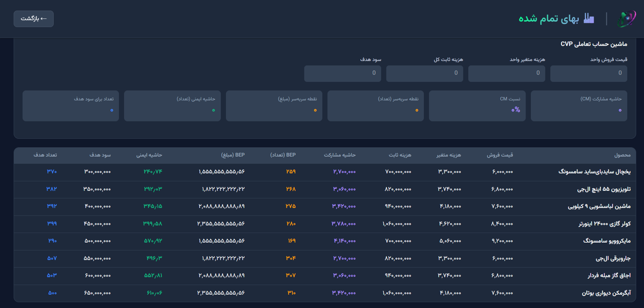The image size is (644, 308).
Task: Click the حاشیه مشارکت (CM) result card
Action: pyautogui.click(x=579, y=106)
